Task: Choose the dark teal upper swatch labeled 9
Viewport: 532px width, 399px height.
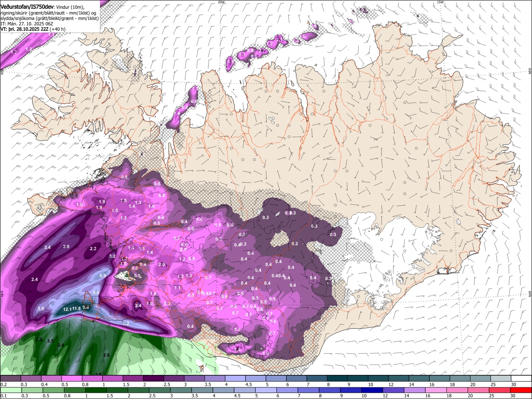Action: click(x=358, y=378)
